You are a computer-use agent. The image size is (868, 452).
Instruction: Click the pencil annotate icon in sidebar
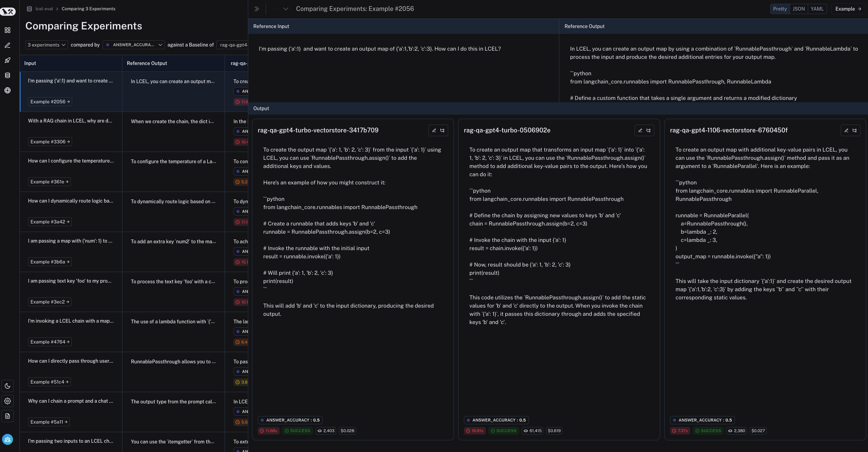8,45
